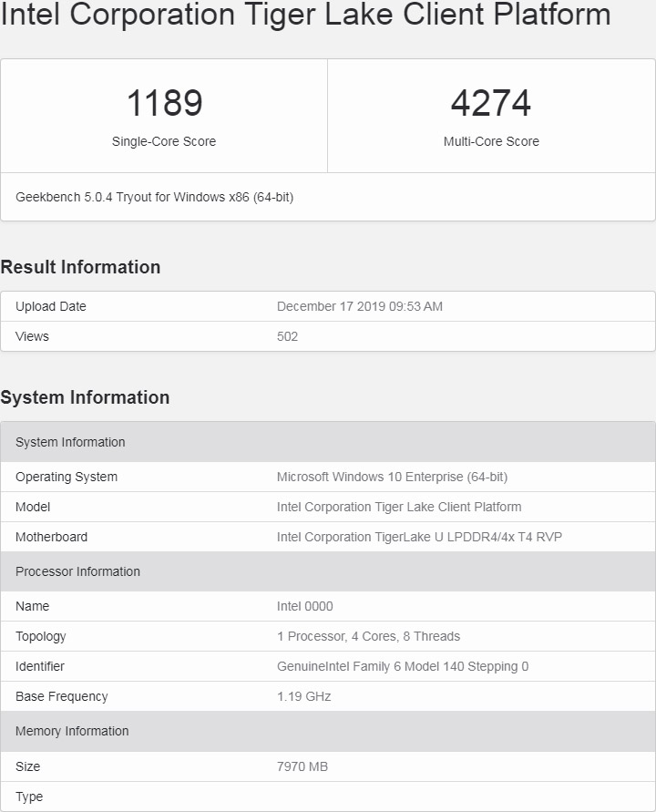Click the Processor Information table header
This screenshot has height=812, width=656.
click(328, 571)
